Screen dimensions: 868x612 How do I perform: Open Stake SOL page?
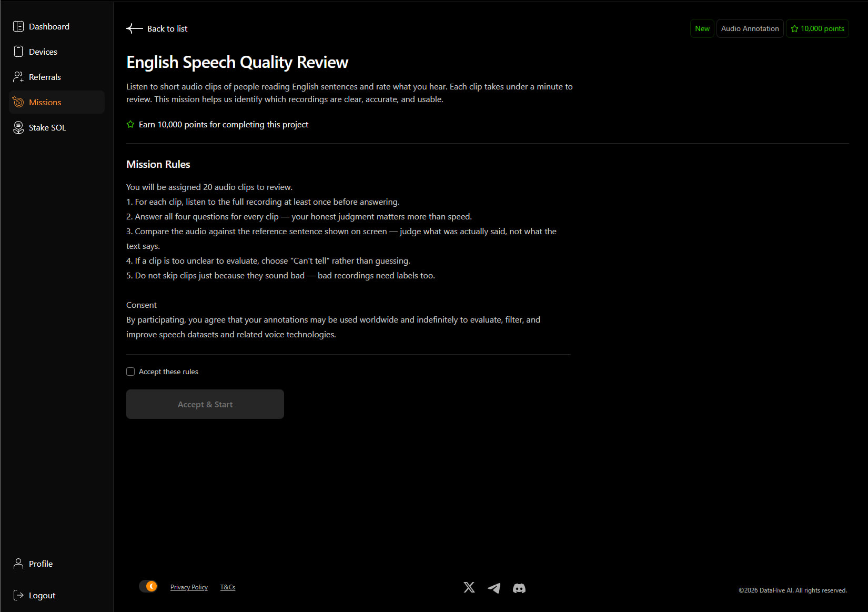point(57,127)
